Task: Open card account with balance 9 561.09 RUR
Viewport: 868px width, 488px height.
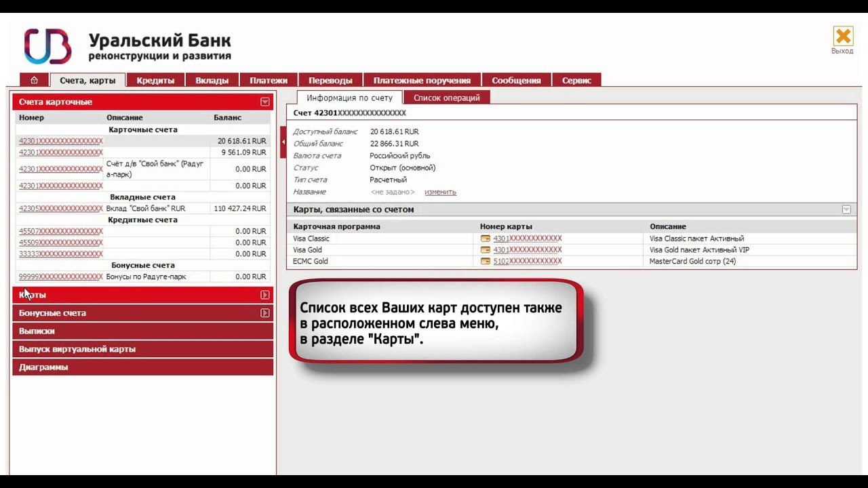Action: pos(60,152)
